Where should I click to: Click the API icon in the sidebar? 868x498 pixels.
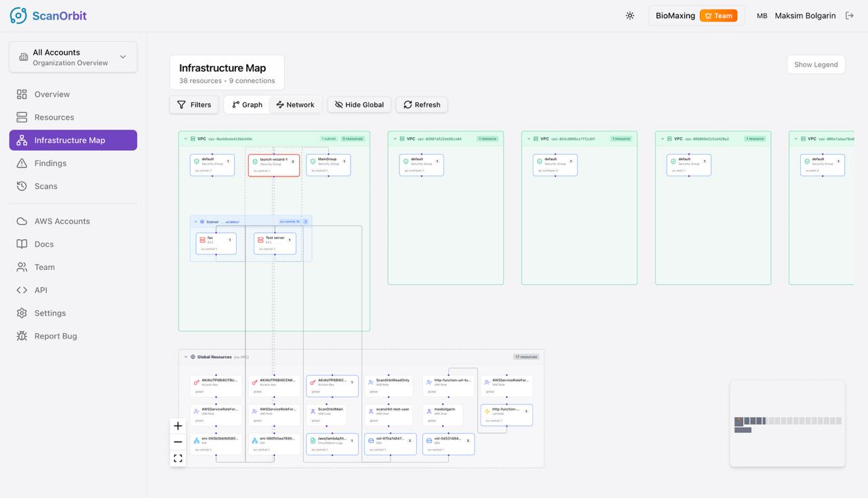(x=22, y=290)
